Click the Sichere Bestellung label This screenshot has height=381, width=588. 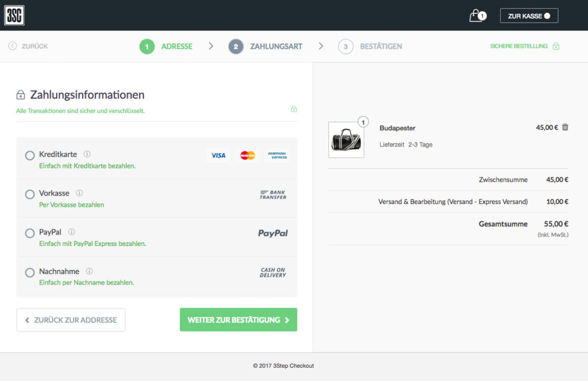click(x=519, y=46)
